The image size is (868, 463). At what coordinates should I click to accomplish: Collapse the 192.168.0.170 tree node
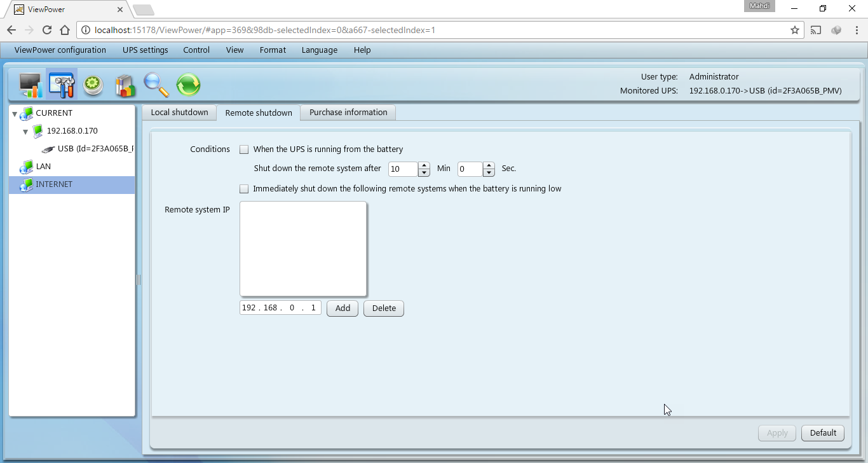point(25,132)
